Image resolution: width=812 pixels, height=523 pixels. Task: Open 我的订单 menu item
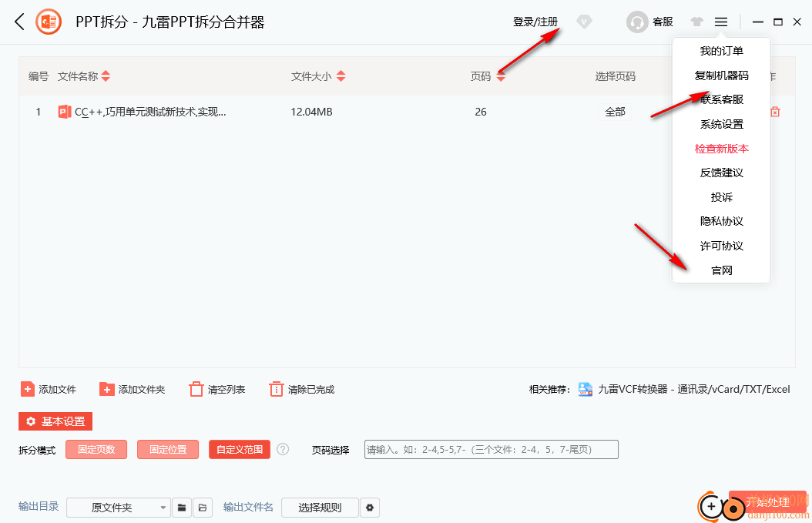721,51
